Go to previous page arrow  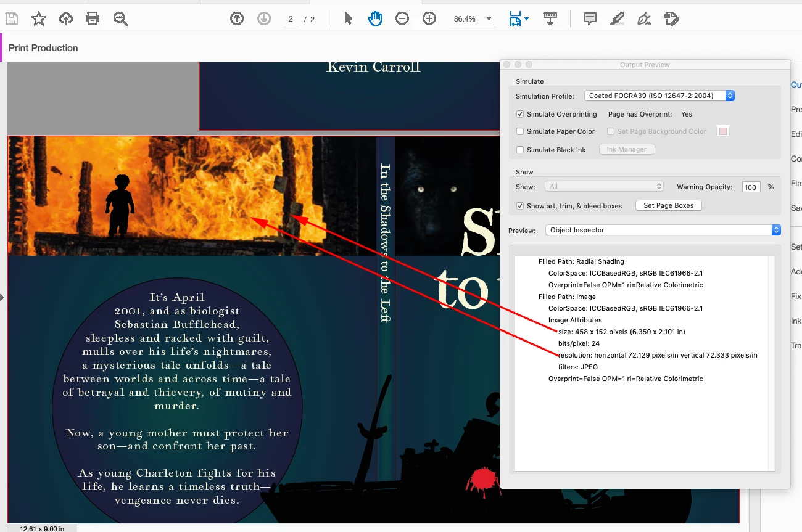(x=237, y=19)
